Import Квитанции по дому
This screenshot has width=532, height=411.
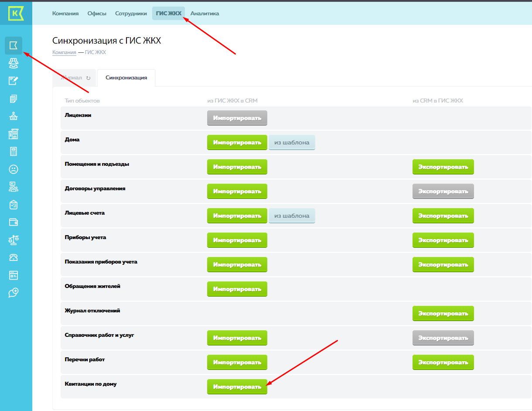(237, 387)
